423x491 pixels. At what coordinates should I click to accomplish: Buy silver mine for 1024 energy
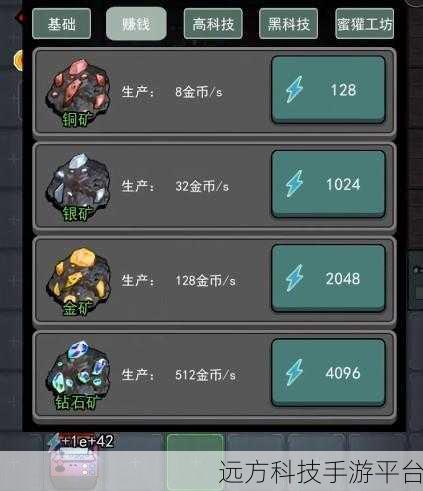[328, 184]
